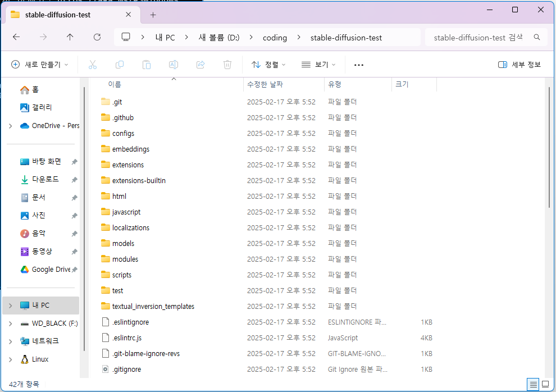Click the file list vertical scrollbar
556x392 pixels.
[x=549, y=147]
